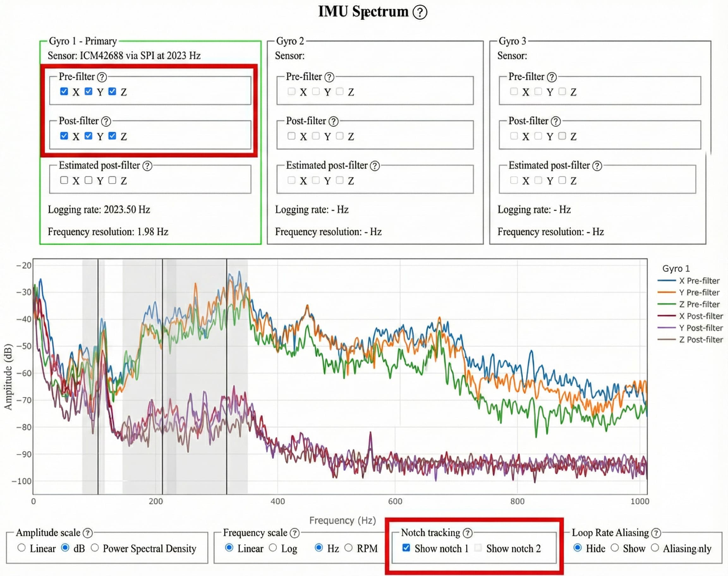This screenshot has width=728, height=576.
Task: Open the Notch tracking help icon
Action: 467,533
